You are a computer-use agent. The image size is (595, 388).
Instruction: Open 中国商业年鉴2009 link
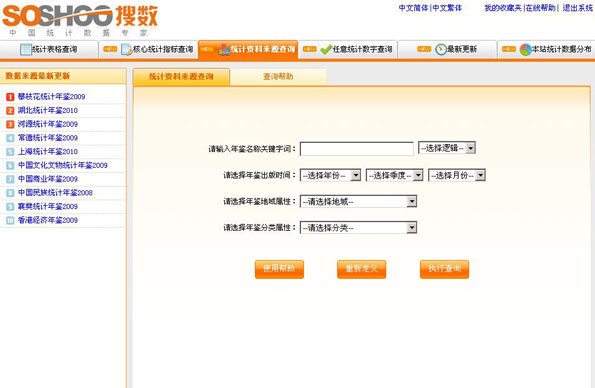[x=48, y=179]
